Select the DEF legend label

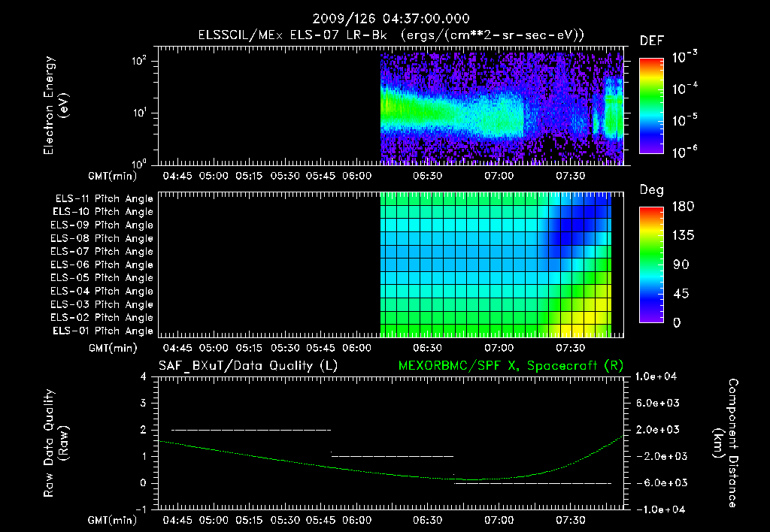point(652,41)
